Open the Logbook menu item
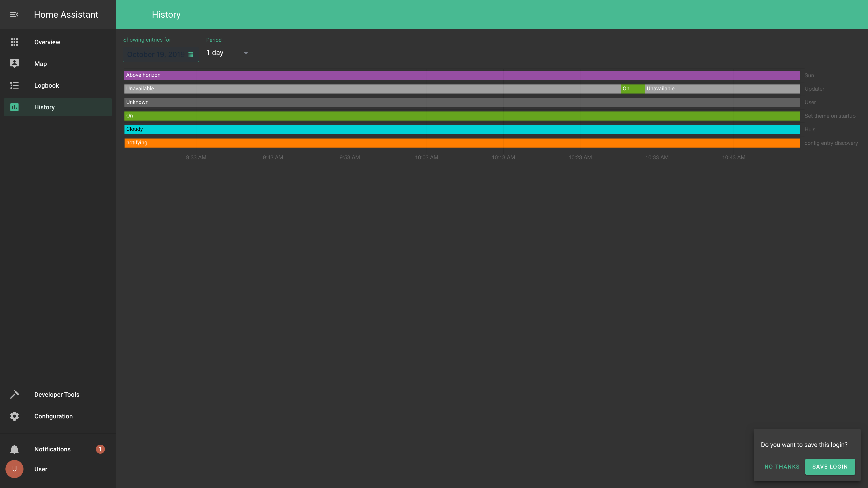 (47, 86)
